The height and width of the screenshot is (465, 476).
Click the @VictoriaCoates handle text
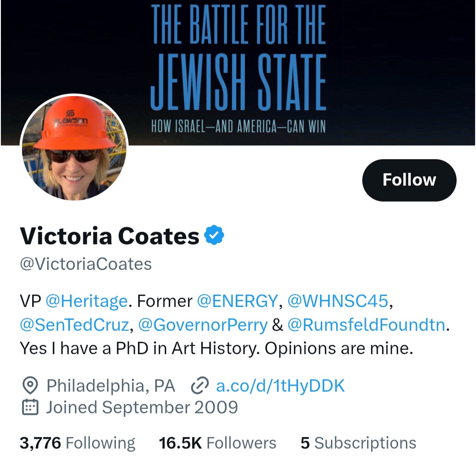(86, 264)
